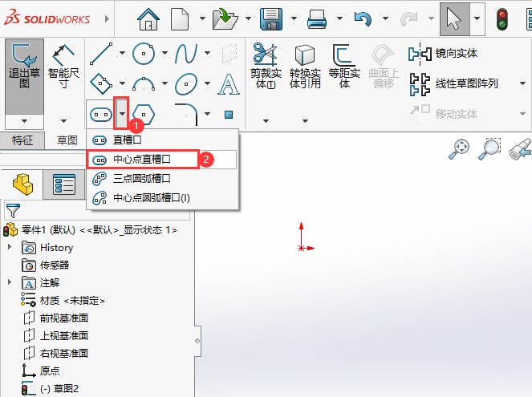Open the Line tool dropdown arrow

(122, 53)
